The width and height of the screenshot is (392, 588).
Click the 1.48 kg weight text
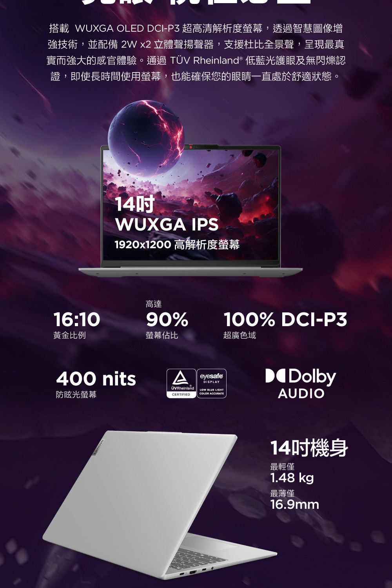click(x=292, y=478)
